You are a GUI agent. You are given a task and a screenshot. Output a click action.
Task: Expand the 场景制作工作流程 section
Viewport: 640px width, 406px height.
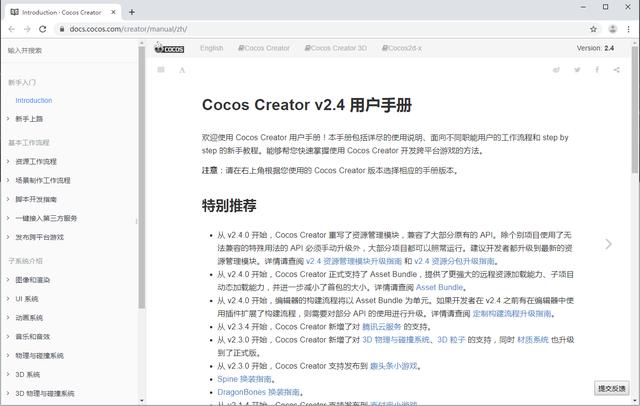(43, 180)
